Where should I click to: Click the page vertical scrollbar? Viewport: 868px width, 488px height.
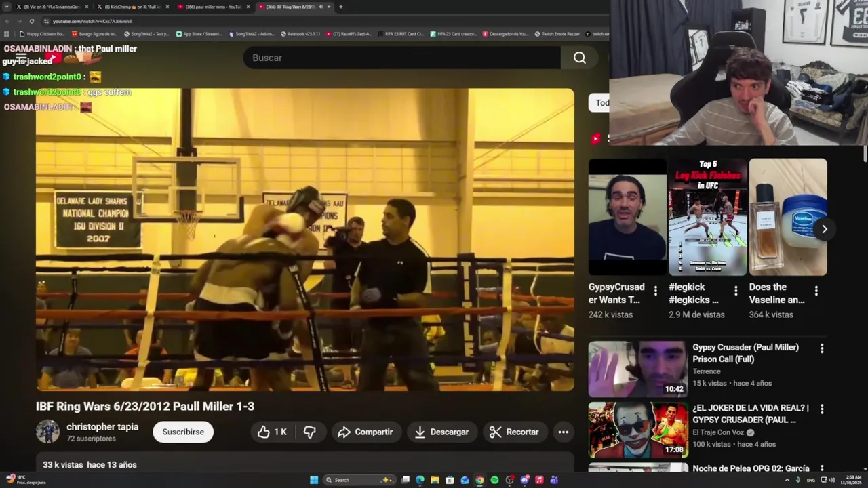coord(865,155)
